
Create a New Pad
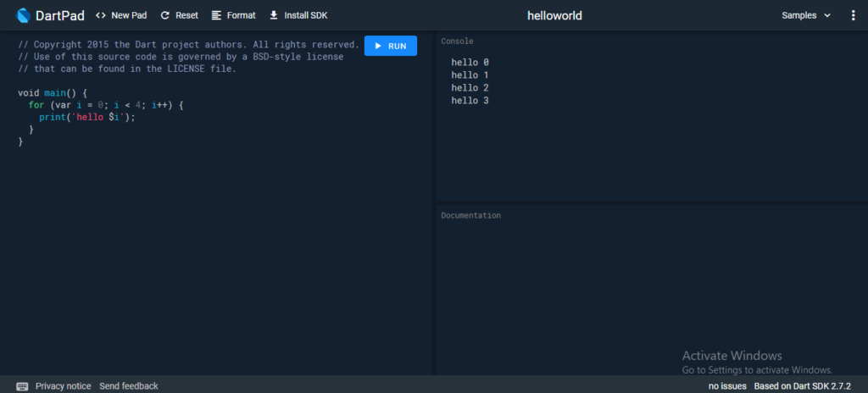(x=121, y=15)
